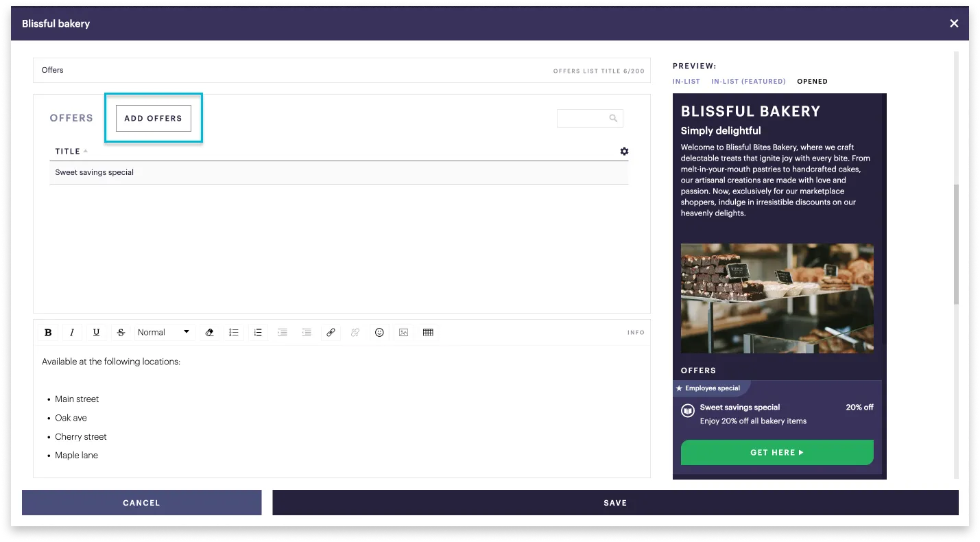
Task: Apply strikethrough formatting in the editor toolbar
Action: coord(121,333)
